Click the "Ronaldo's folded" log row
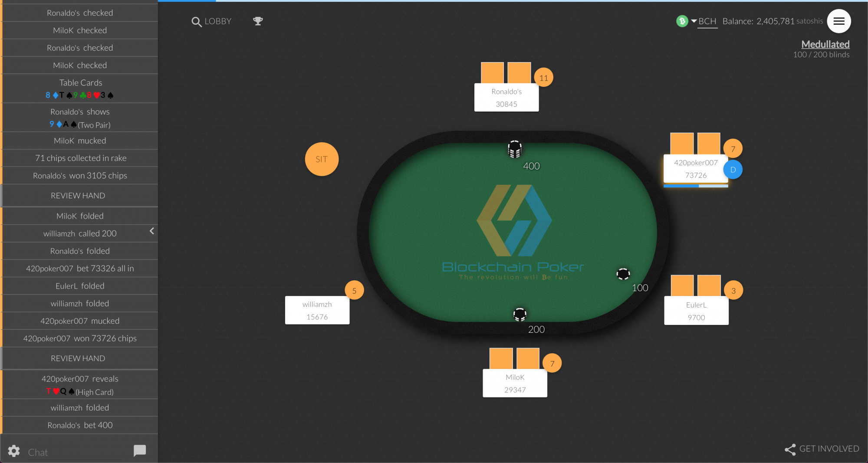868x463 pixels. tap(80, 251)
